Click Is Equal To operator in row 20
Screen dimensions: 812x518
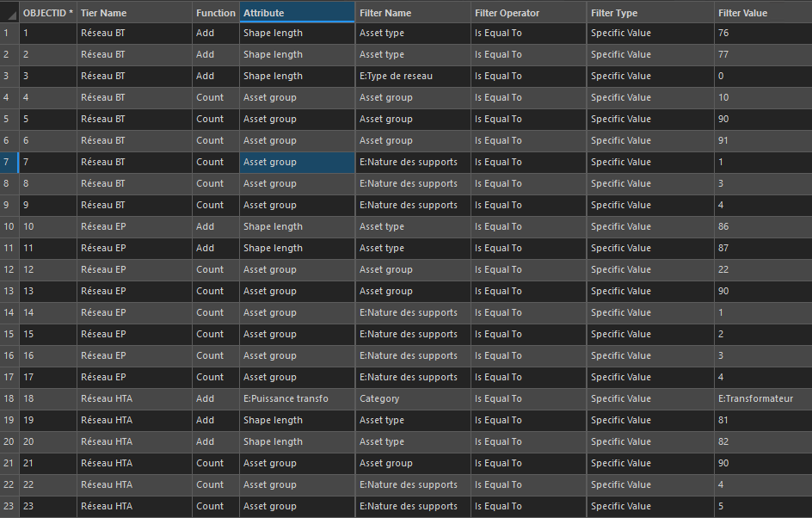529,442
